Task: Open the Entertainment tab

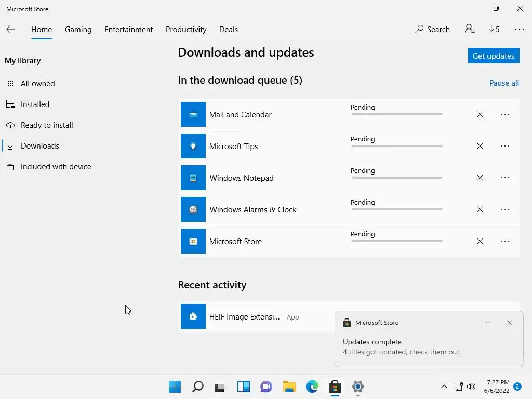Action: [129, 30]
